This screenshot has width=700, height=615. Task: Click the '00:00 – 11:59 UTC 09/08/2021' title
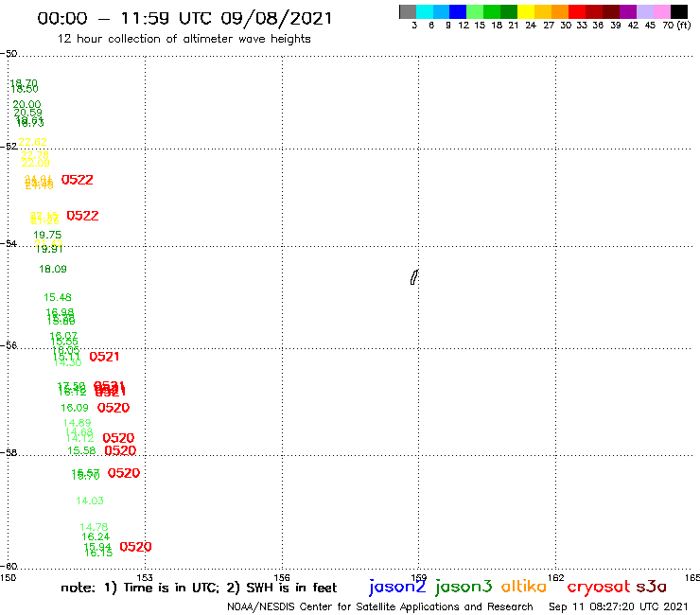point(184,18)
